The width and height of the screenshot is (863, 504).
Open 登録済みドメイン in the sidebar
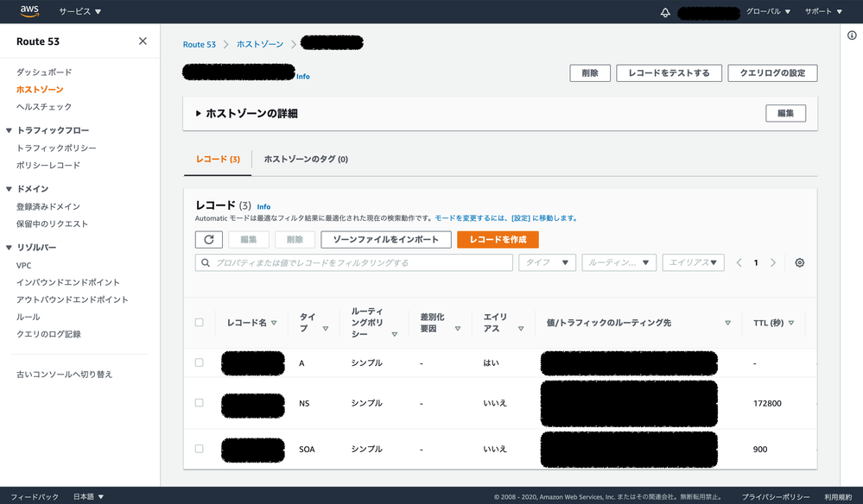click(x=48, y=206)
